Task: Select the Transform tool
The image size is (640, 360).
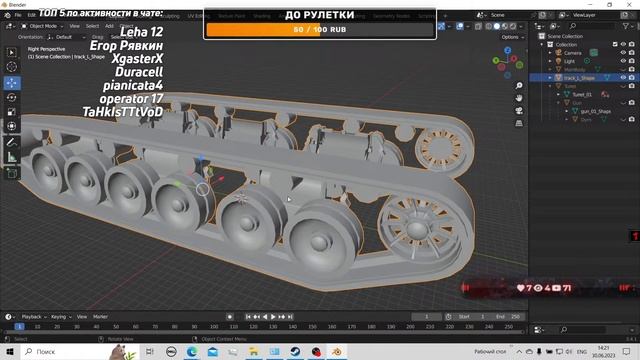Action: pyautogui.click(x=11, y=126)
